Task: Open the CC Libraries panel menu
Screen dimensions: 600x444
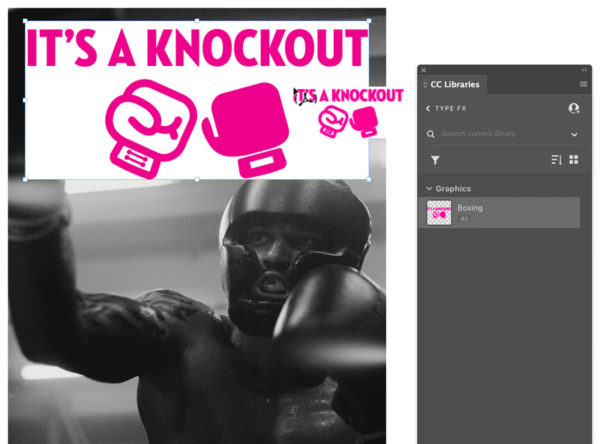Action: pos(583,84)
